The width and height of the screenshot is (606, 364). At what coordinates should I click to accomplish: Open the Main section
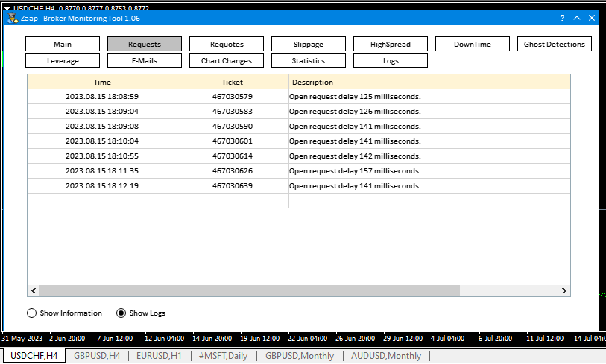[x=63, y=44]
